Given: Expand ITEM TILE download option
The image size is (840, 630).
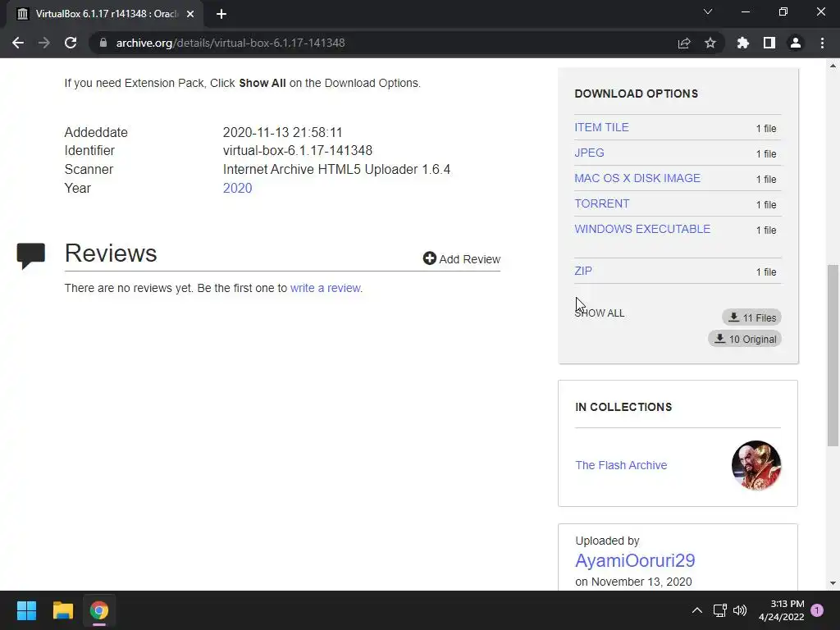Looking at the screenshot, I should coord(601,127).
